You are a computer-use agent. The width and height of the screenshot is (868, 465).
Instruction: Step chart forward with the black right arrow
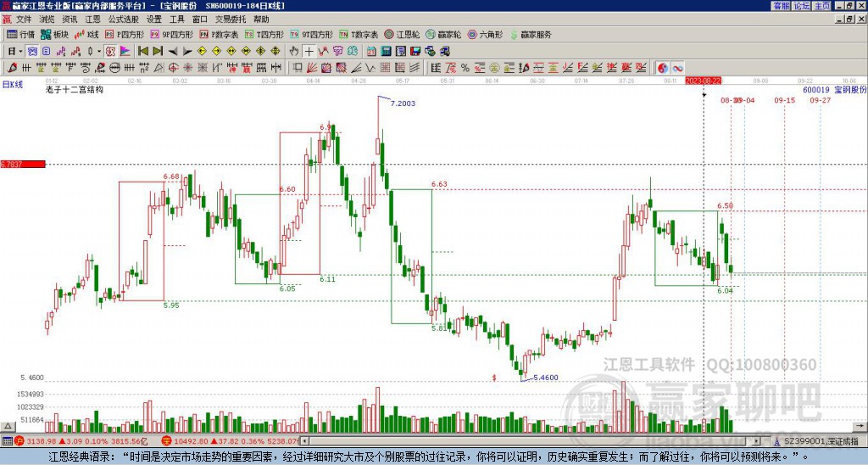(x=187, y=52)
